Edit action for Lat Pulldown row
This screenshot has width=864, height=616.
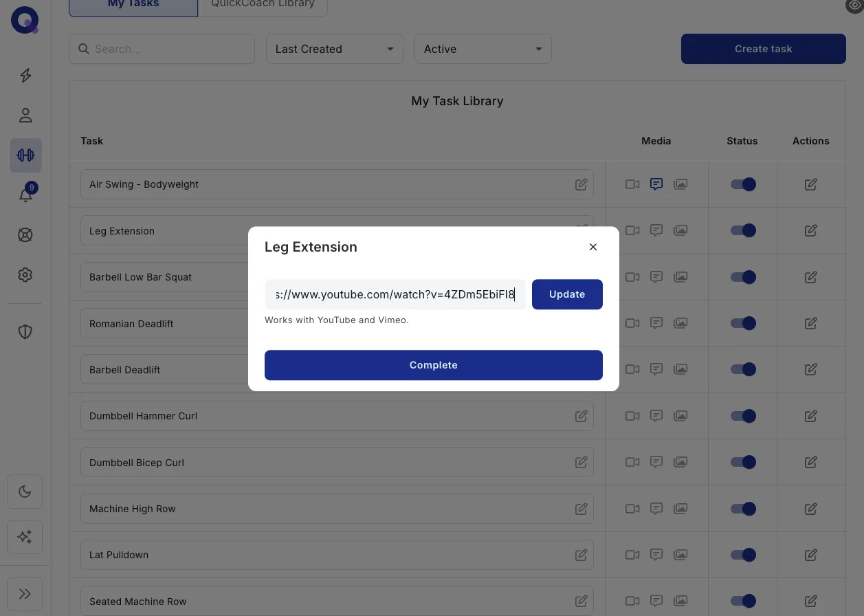(811, 555)
